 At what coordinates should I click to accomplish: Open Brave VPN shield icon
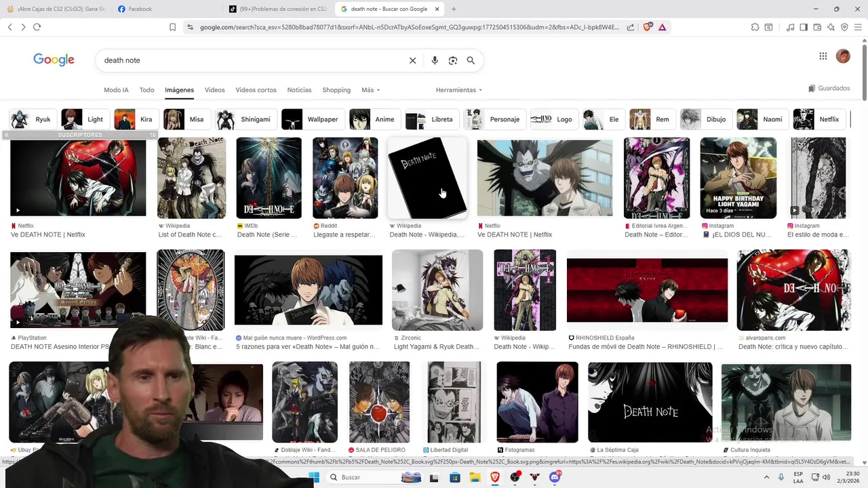844,27
